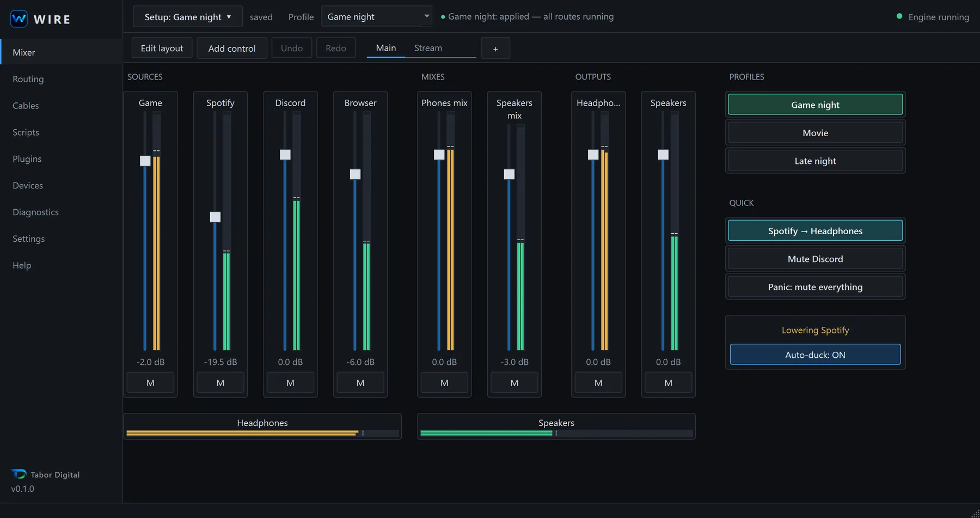The width and height of the screenshot is (980, 518).
Task: Open the Profile combo box
Action: coord(377,17)
